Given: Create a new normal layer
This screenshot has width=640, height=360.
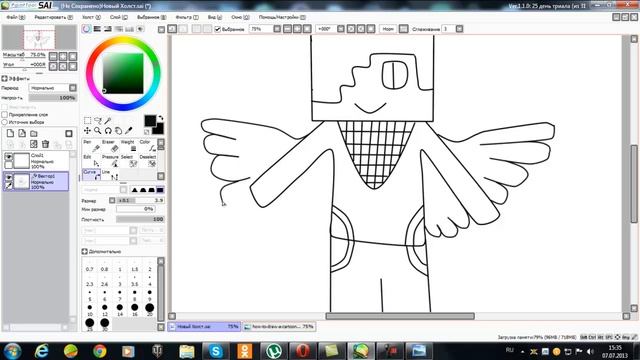Looking at the screenshot, I should point(10,133).
